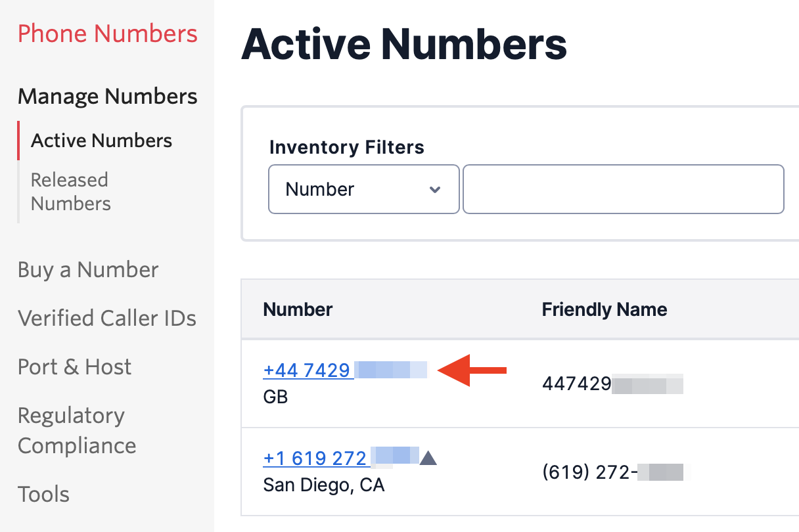This screenshot has width=799, height=532.
Task: Sort by the Number column header
Action: (x=298, y=309)
